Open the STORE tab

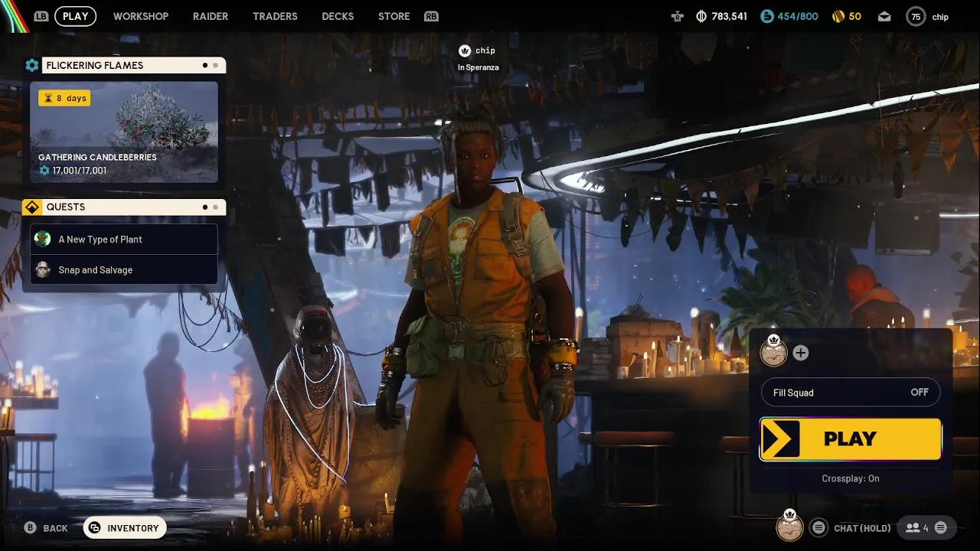(394, 16)
